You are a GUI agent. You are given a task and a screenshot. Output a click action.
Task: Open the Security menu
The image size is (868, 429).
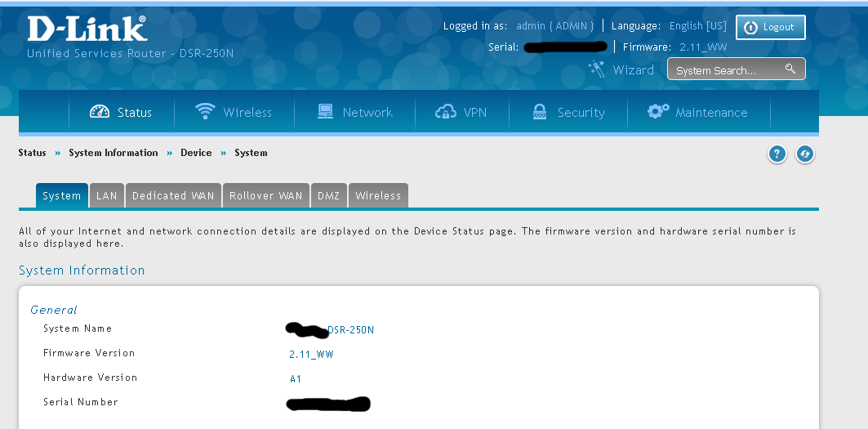pyautogui.click(x=568, y=112)
